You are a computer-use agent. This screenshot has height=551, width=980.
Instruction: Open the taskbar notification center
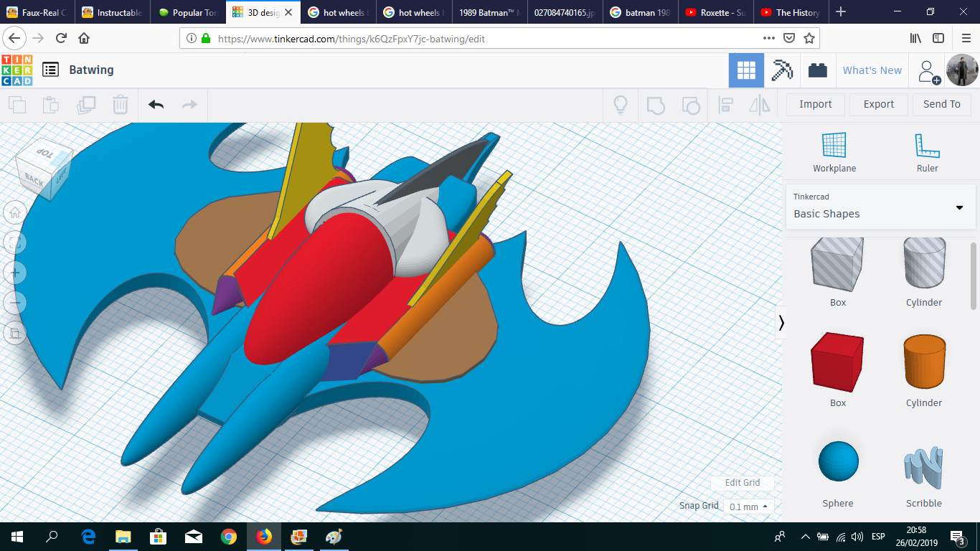tap(958, 537)
